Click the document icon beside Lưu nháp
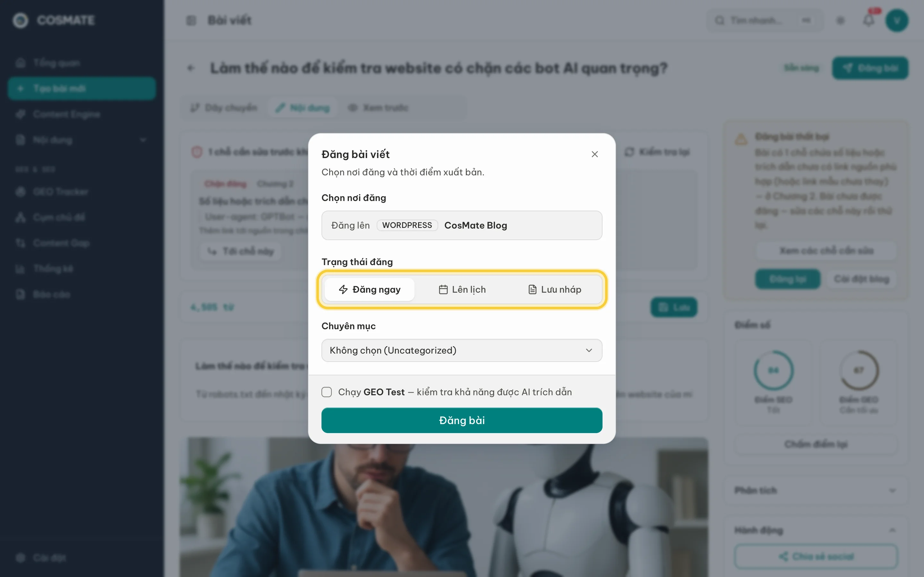This screenshot has height=577, width=924. click(532, 289)
